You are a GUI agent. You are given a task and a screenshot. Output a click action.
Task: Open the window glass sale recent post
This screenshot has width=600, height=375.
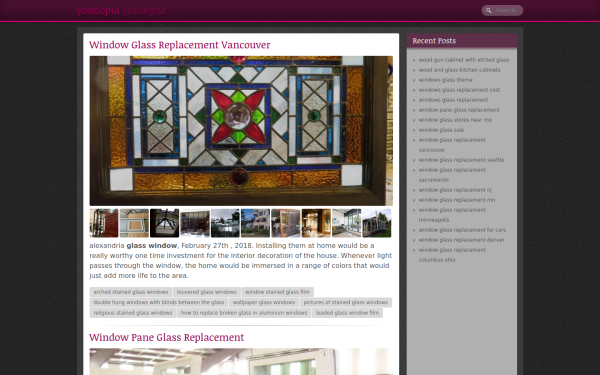(441, 130)
